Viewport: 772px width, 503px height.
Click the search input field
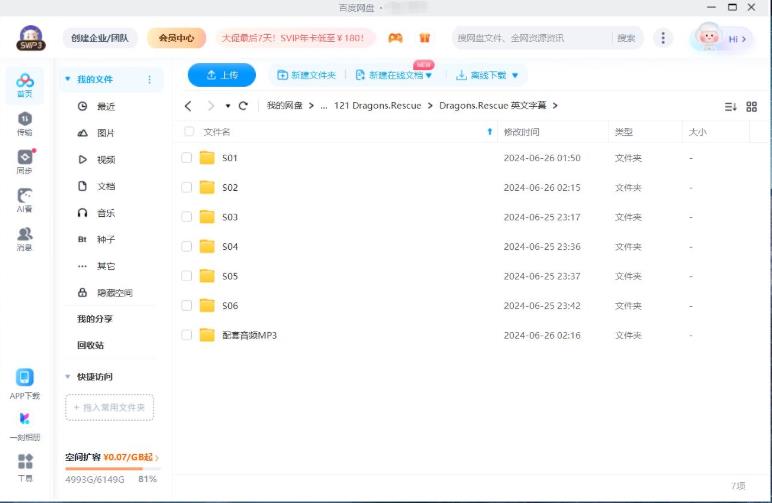[x=532, y=38]
